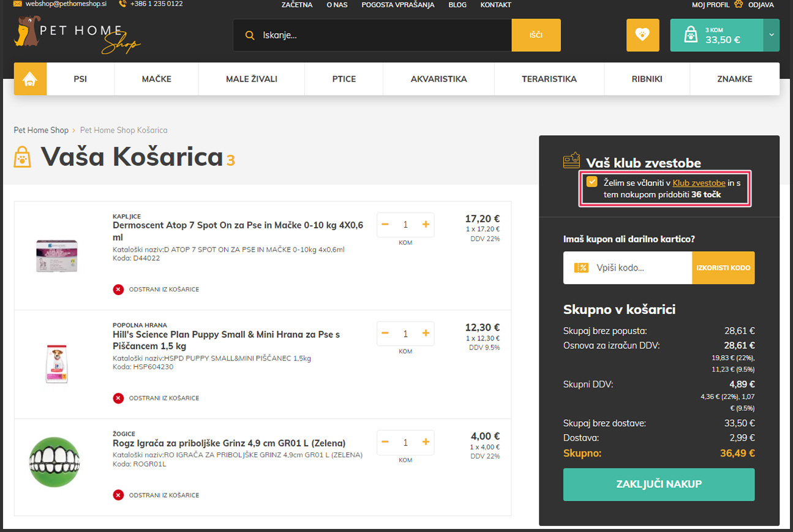Uncheck the Klub zvestobe membership checkbox

[x=592, y=182]
